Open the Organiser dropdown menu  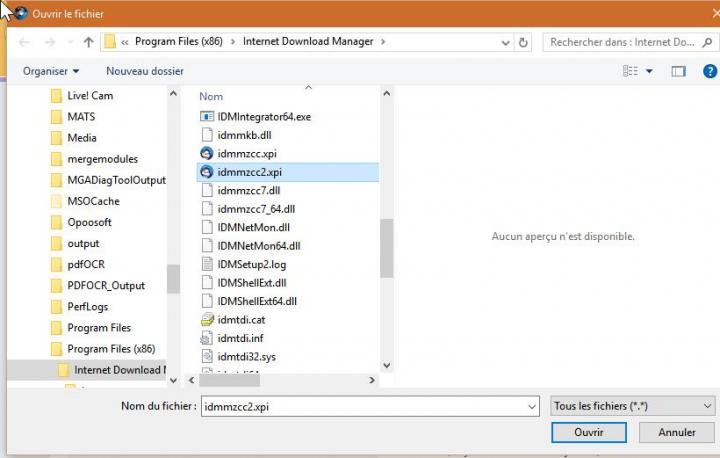click(51, 71)
